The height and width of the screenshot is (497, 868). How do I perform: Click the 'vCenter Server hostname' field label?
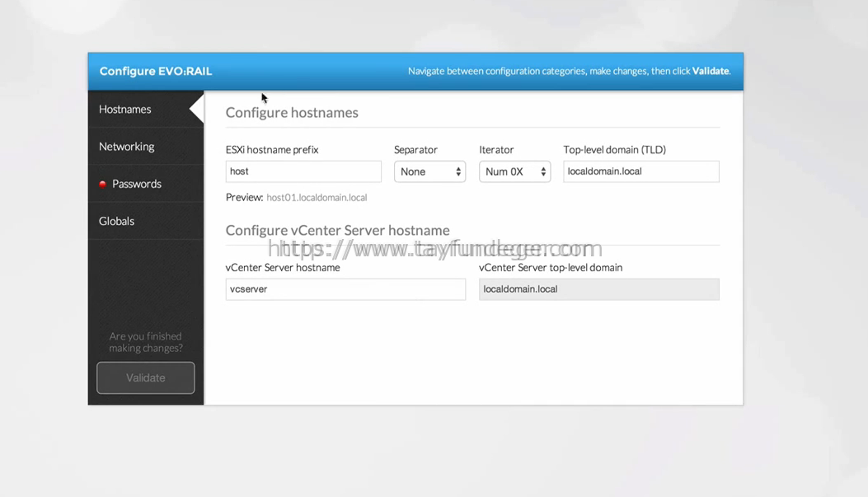click(x=283, y=267)
